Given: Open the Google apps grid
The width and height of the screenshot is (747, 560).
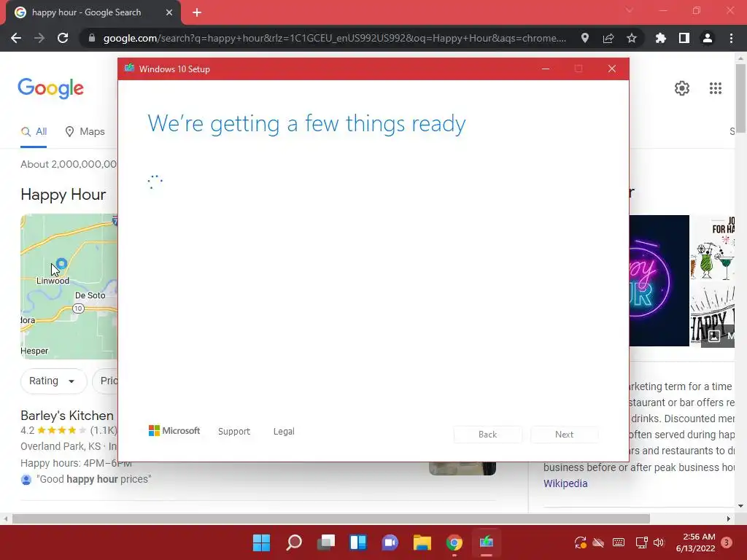Looking at the screenshot, I should (716, 88).
